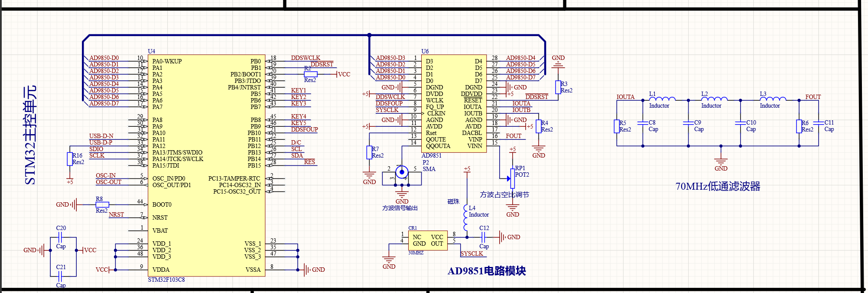
Task: Click the STM32主控单元 section title
Action: (30, 135)
